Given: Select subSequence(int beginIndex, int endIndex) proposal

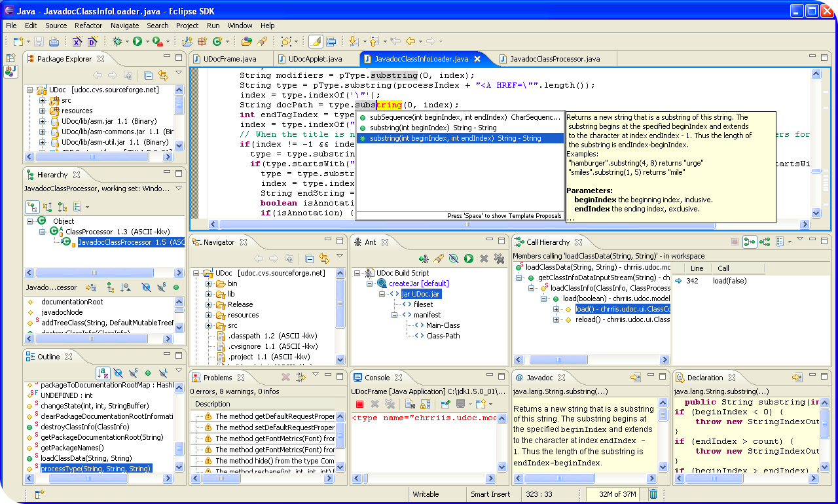Looking at the screenshot, I should 460,117.
